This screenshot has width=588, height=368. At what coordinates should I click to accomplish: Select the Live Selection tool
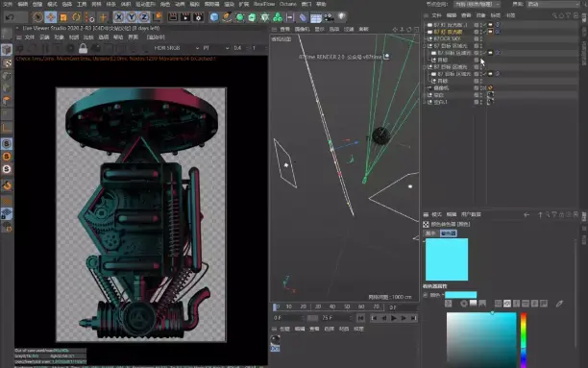(37, 17)
